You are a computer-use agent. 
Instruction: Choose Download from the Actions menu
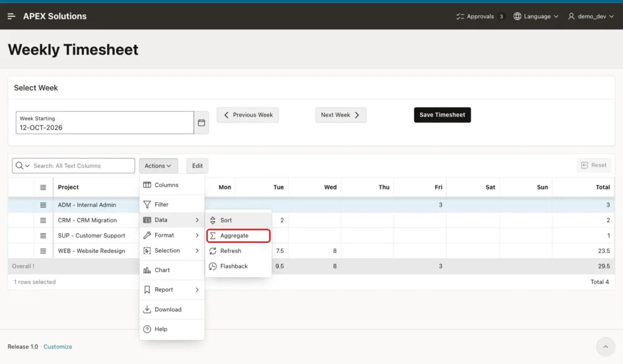coord(172,310)
